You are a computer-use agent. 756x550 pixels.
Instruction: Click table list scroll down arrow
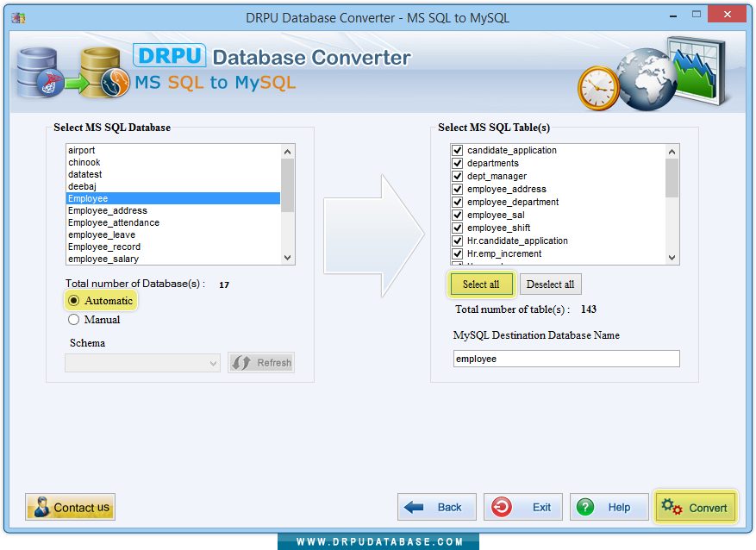click(x=672, y=258)
